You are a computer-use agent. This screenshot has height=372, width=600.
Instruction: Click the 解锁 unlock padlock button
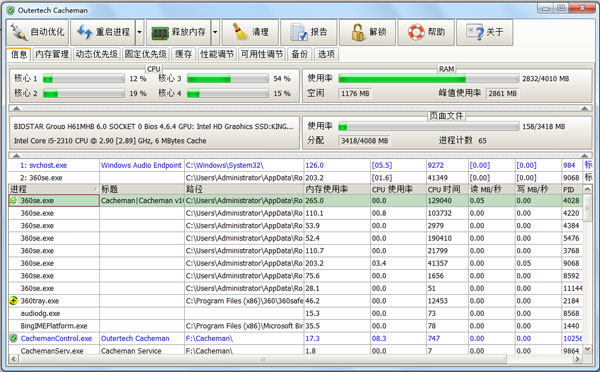[367, 33]
